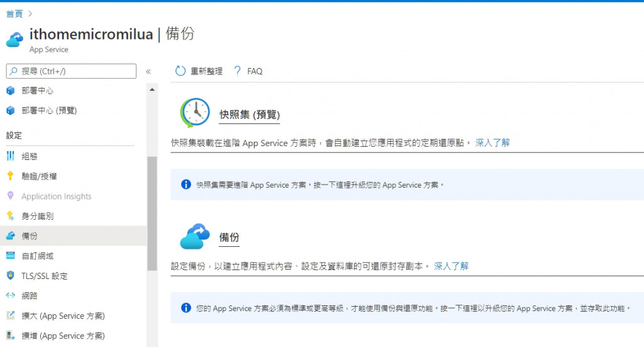Click the FAQ question mark icon
The image size is (644, 347).
(x=237, y=71)
